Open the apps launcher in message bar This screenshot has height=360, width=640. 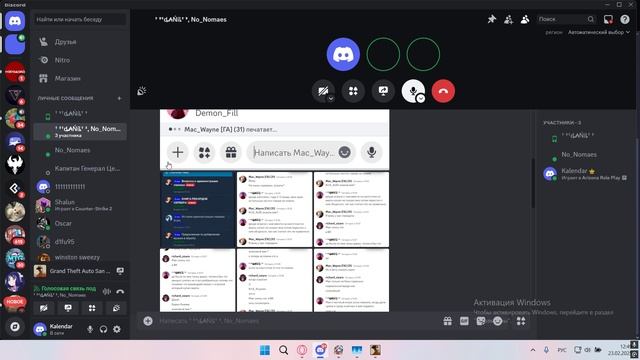(x=521, y=321)
